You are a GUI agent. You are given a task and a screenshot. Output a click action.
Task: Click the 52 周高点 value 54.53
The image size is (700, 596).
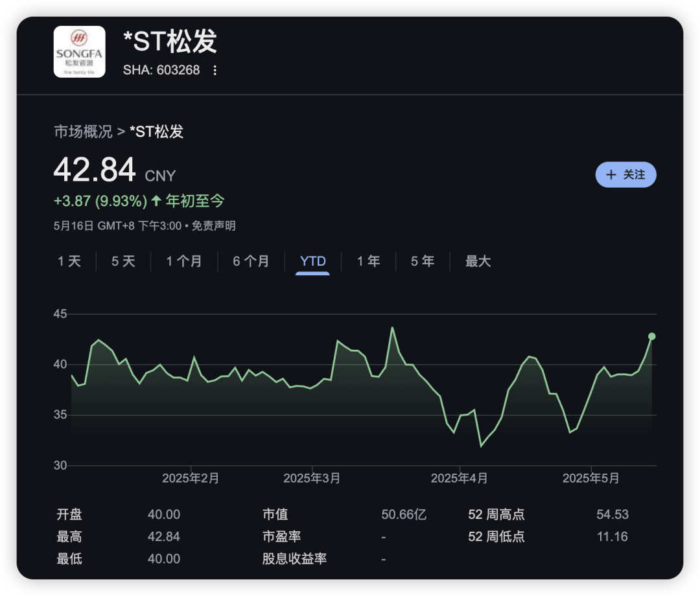[x=612, y=514]
